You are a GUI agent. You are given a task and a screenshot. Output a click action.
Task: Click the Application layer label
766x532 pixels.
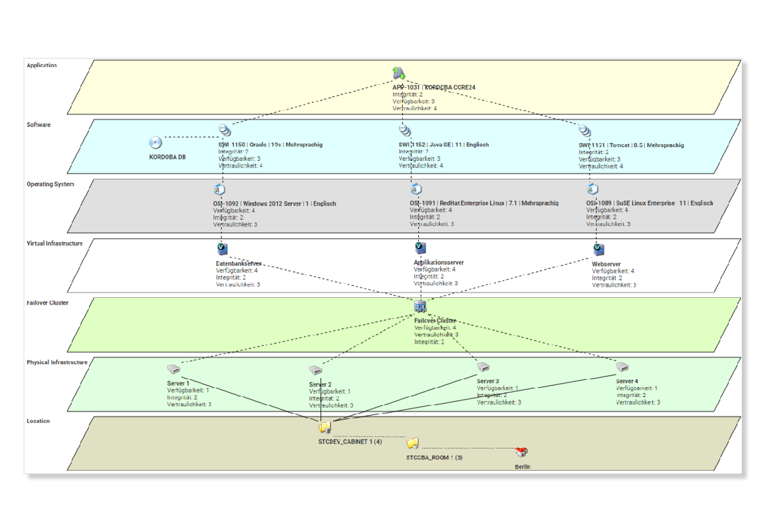(41, 65)
